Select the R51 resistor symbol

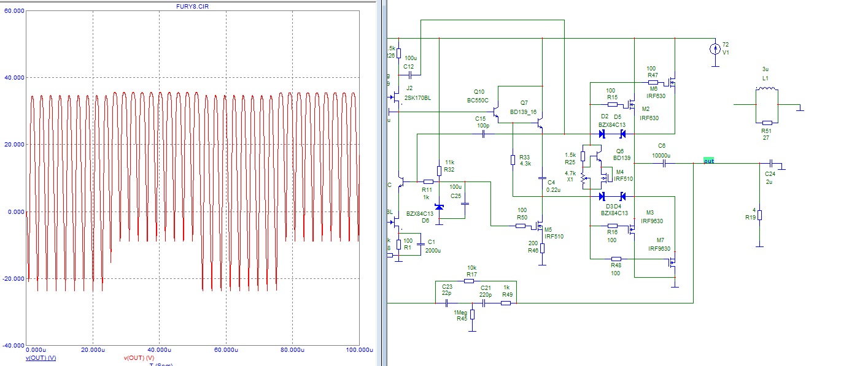tap(766, 123)
